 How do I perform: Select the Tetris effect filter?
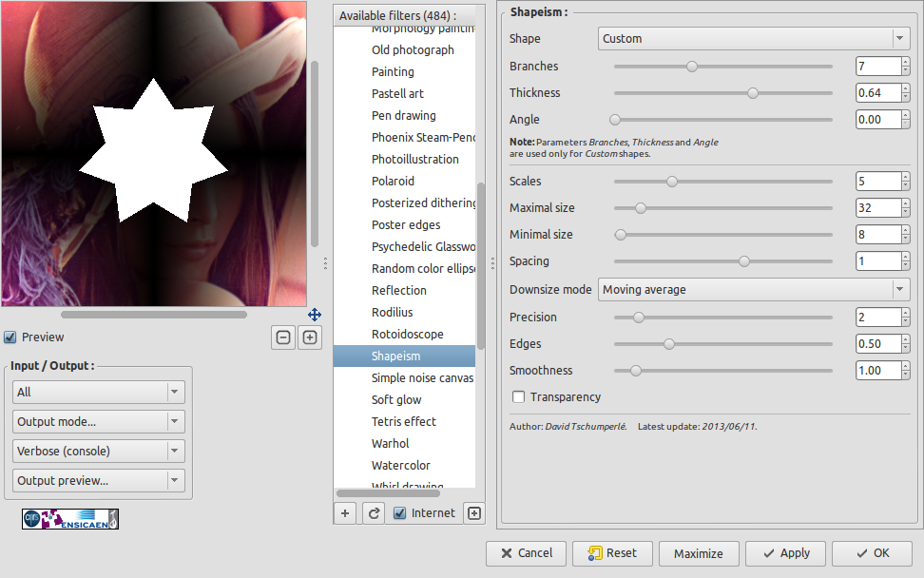tap(404, 421)
